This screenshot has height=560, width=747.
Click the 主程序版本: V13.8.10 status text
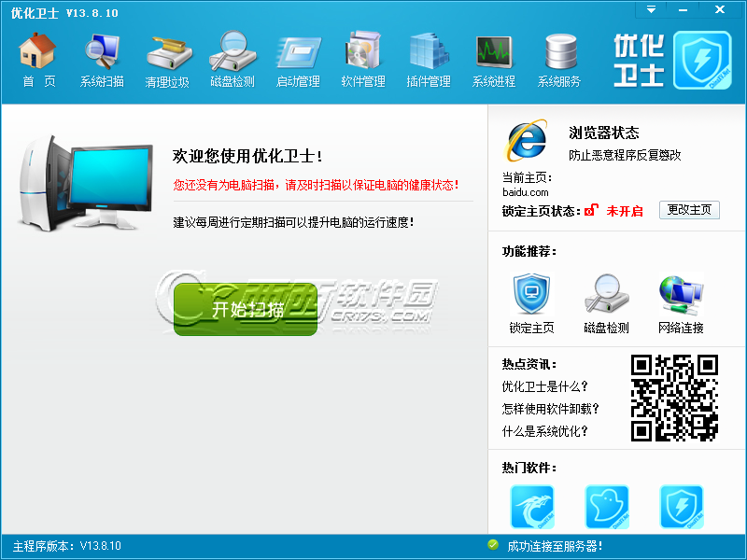[67, 546]
